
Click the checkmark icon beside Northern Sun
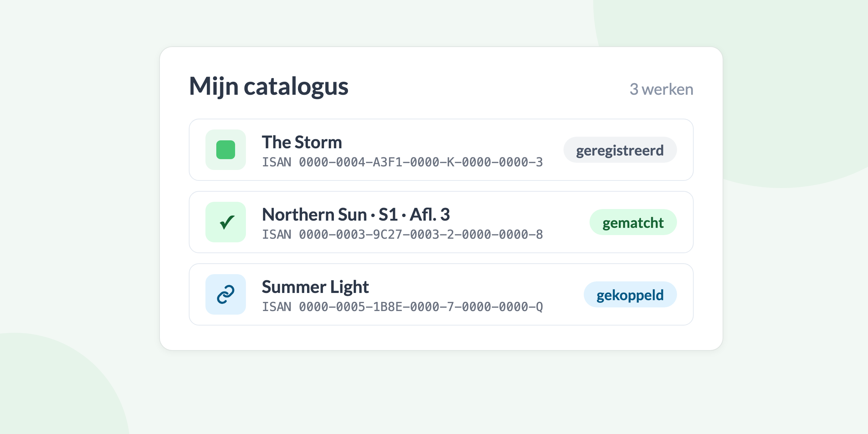click(226, 222)
